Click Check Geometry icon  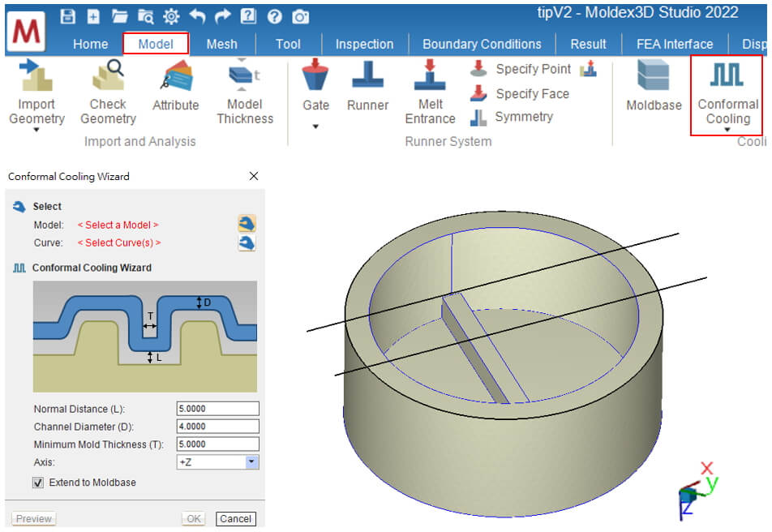(109, 75)
